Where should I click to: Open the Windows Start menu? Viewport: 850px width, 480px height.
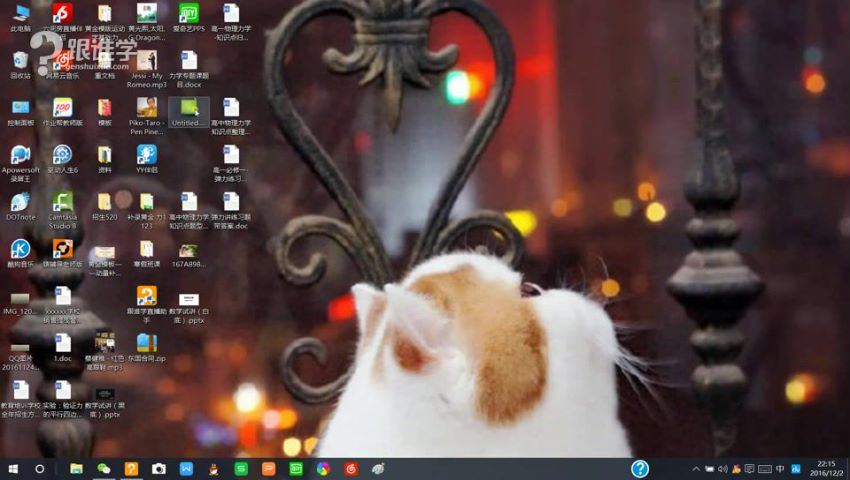pyautogui.click(x=13, y=469)
